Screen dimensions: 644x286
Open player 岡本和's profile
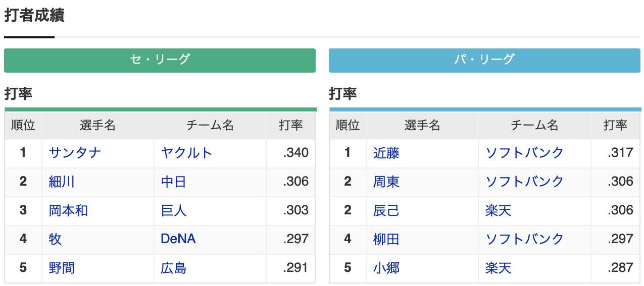pyautogui.click(x=69, y=210)
